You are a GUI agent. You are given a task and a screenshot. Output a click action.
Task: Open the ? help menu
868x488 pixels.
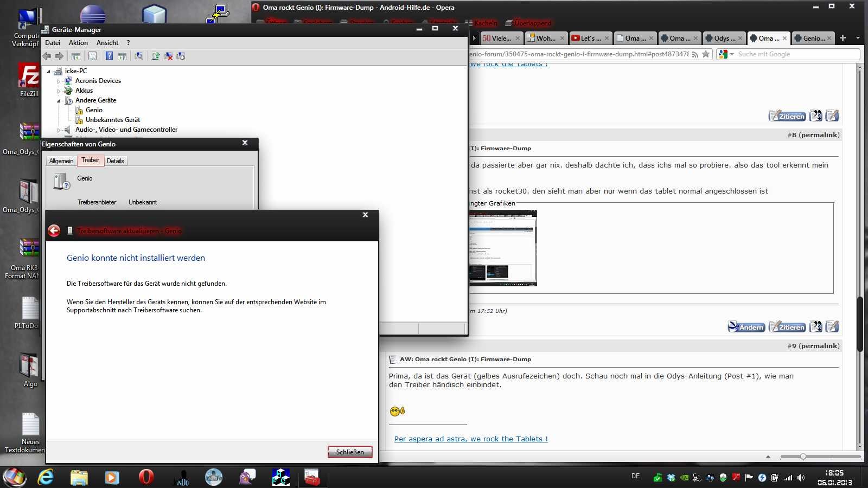pyautogui.click(x=128, y=43)
